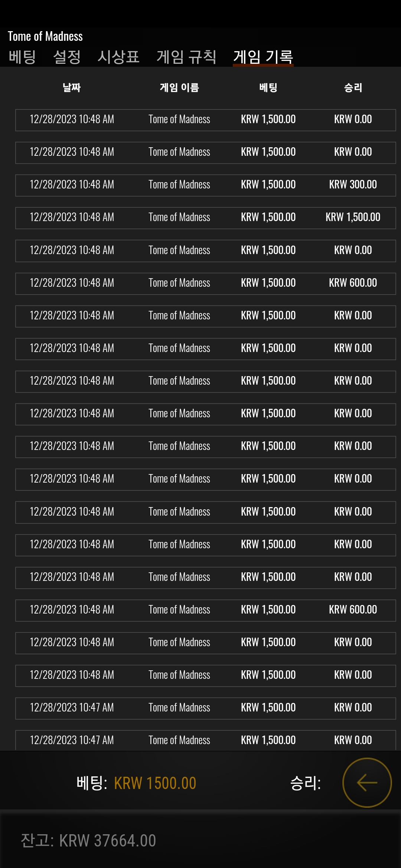This screenshot has height=868, width=401.
Task: Click the 베팅 column header
Action: click(x=268, y=88)
